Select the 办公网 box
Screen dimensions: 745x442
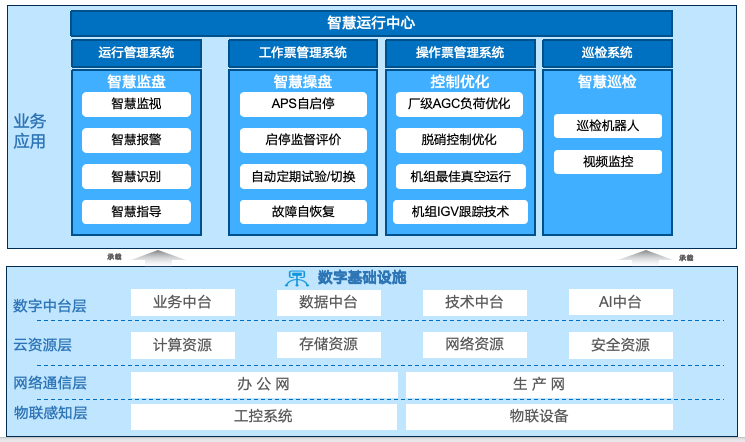pyautogui.click(x=264, y=384)
